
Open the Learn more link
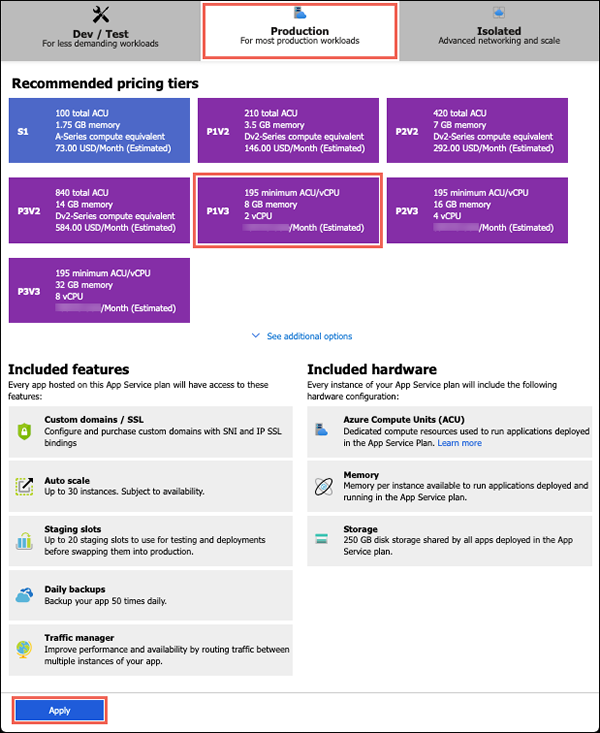459,443
